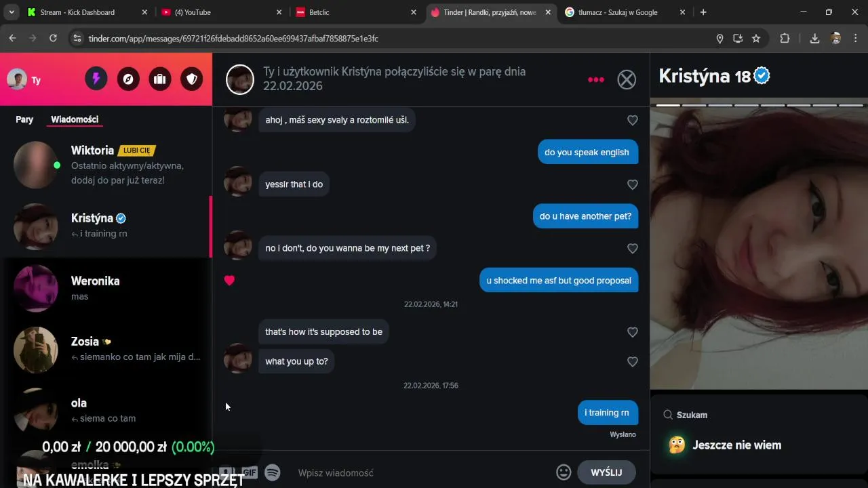Click the first photo progress bar segment
The height and width of the screenshot is (488, 868).
click(x=668, y=105)
